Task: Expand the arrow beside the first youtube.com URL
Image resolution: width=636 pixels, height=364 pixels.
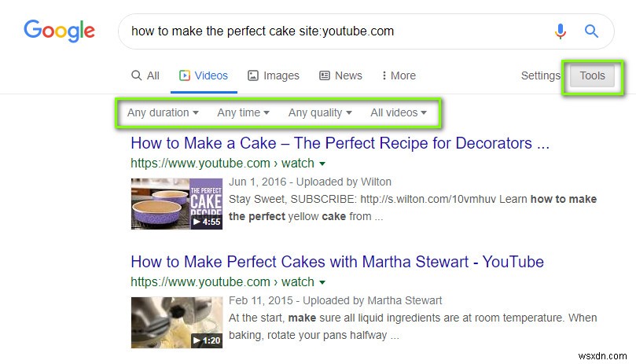Action: 322,164
